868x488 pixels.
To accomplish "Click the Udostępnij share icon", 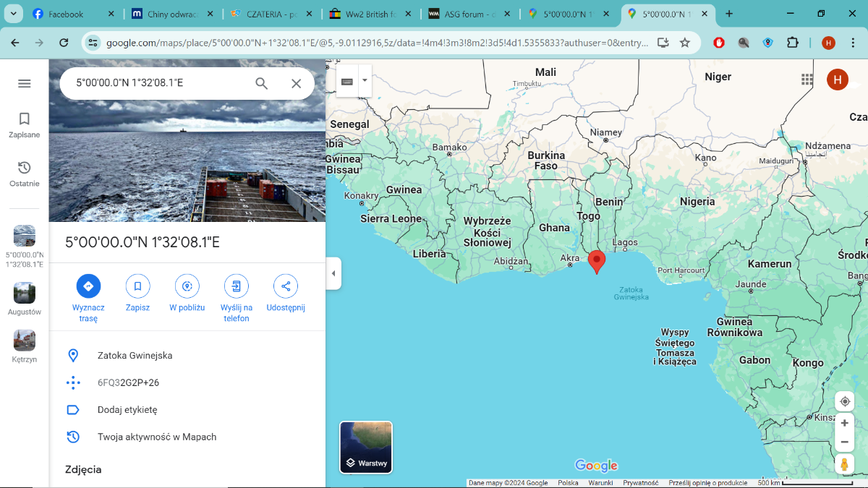I will point(286,286).
